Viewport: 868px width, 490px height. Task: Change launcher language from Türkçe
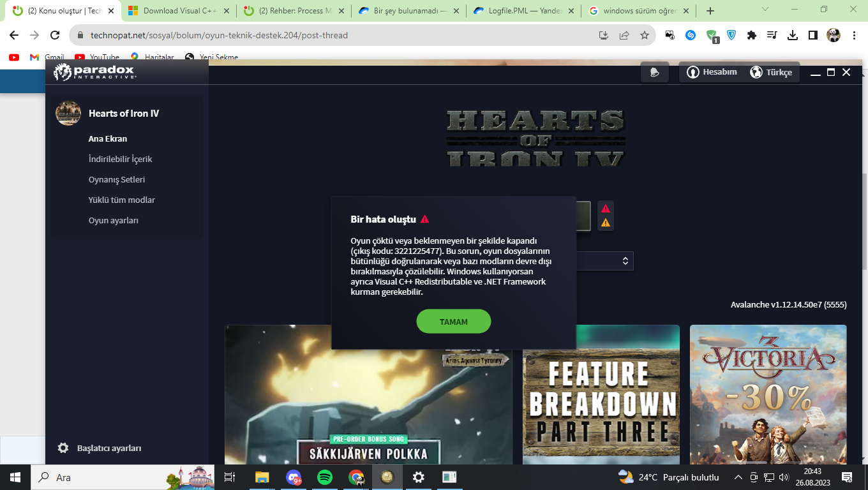click(770, 72)
